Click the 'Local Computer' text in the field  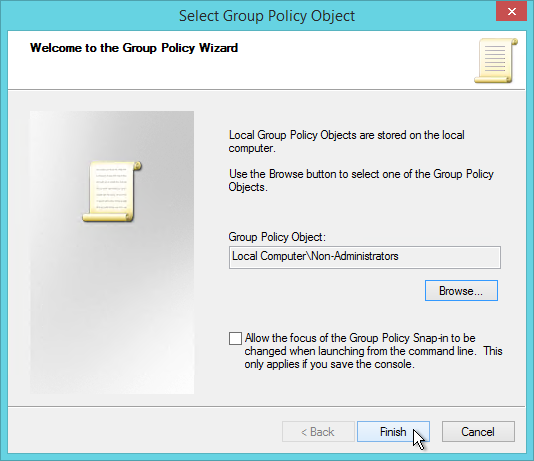269,256
